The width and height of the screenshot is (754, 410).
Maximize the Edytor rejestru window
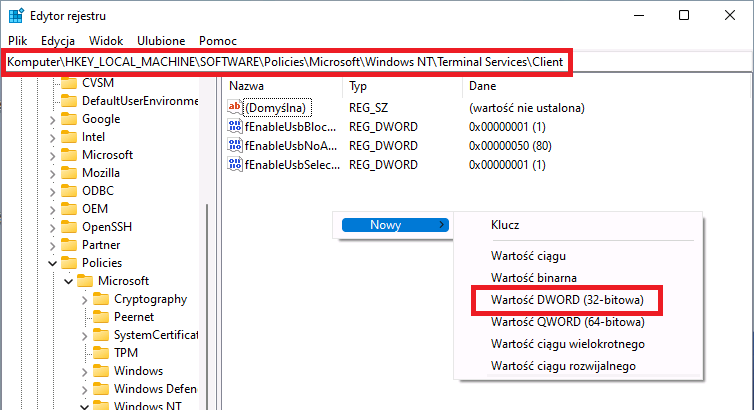click(x=684, y=15)
